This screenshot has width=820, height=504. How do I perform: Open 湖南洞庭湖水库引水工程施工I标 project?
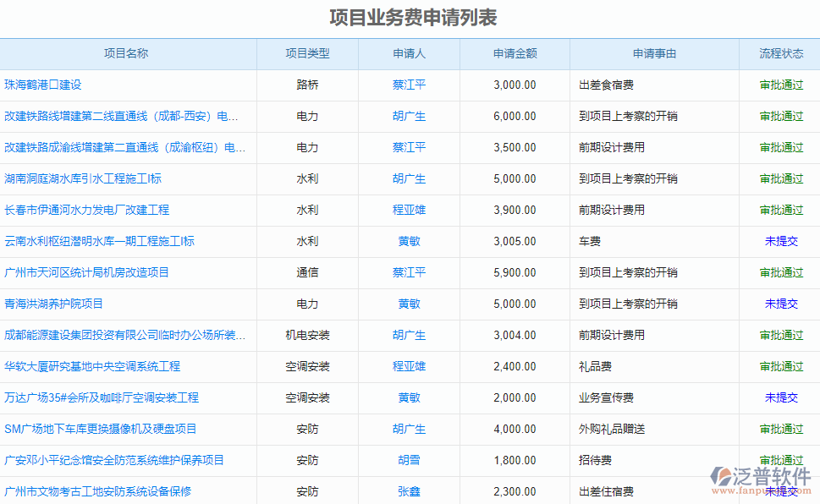tap(83, 178)
